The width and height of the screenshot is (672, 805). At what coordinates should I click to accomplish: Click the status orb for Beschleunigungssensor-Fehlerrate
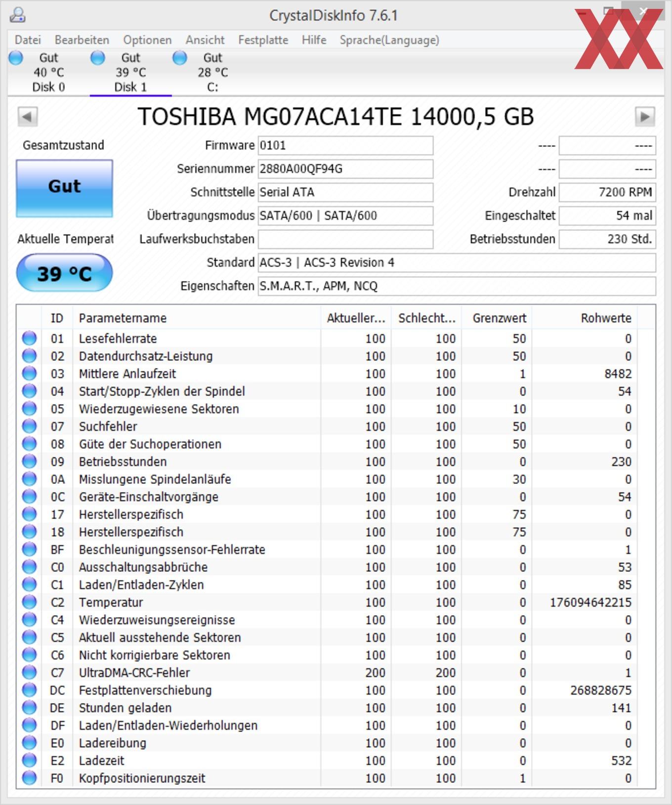coord(30,550)
